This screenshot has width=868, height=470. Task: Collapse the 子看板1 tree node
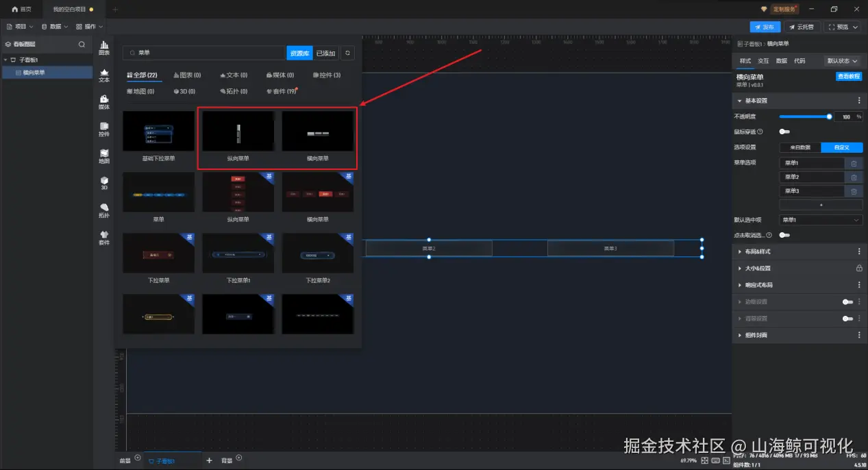(x=5, y=60)
